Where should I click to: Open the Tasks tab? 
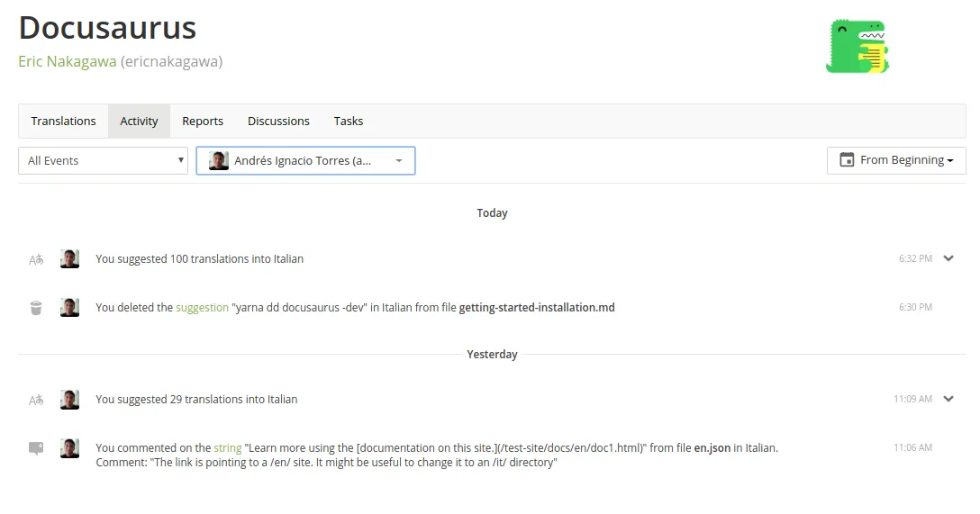pyautogui.click(x=348, y=122)
